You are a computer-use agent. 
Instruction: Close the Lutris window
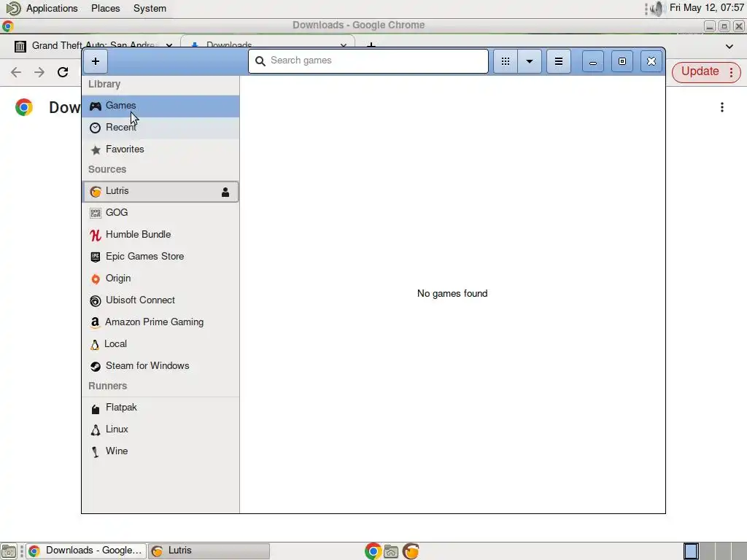651,61
